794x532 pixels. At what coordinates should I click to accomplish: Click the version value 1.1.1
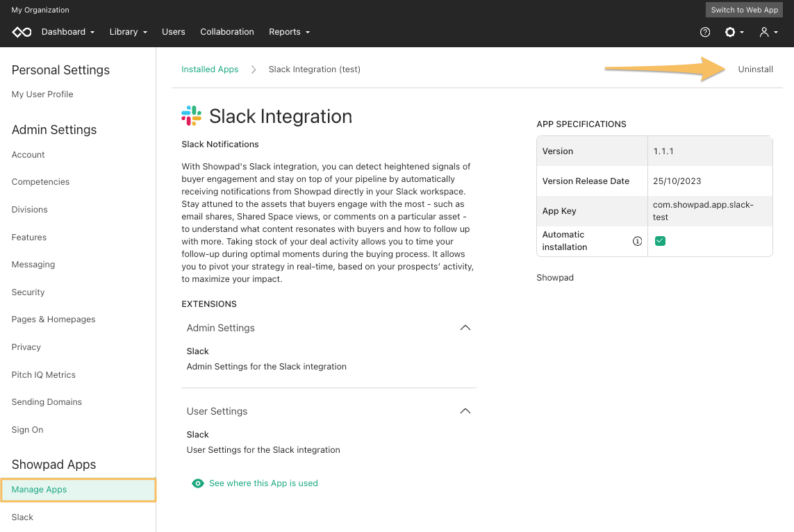pos(663,151)
